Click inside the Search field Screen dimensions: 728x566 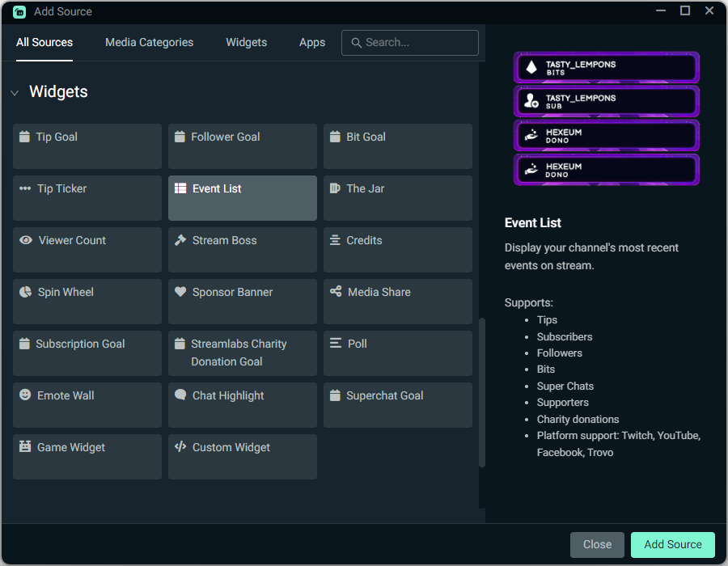(409, 42)
